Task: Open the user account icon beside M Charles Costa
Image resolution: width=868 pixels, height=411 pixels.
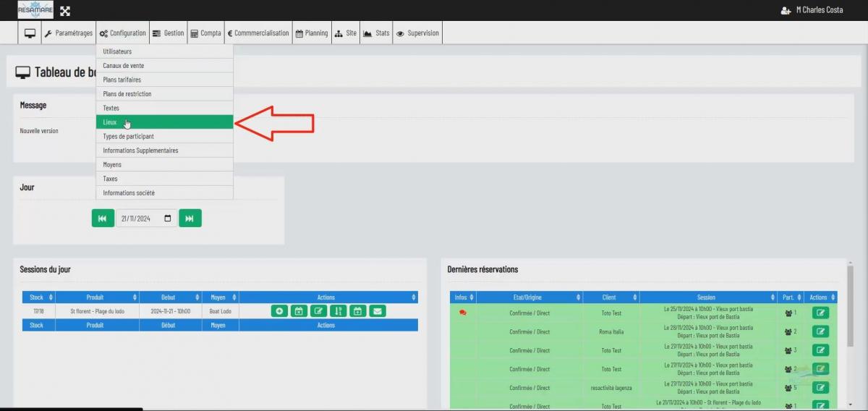Action: pos(786,10)
